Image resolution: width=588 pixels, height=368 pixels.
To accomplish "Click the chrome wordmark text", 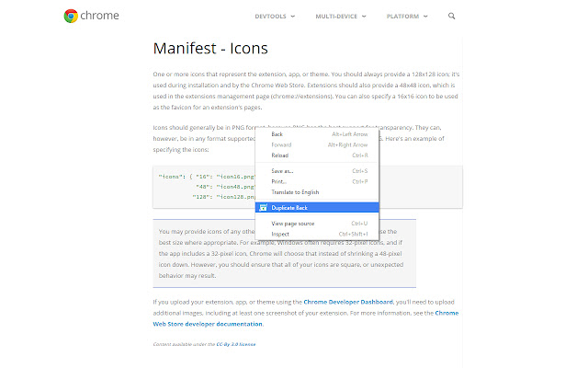I will tap(99, 16).
